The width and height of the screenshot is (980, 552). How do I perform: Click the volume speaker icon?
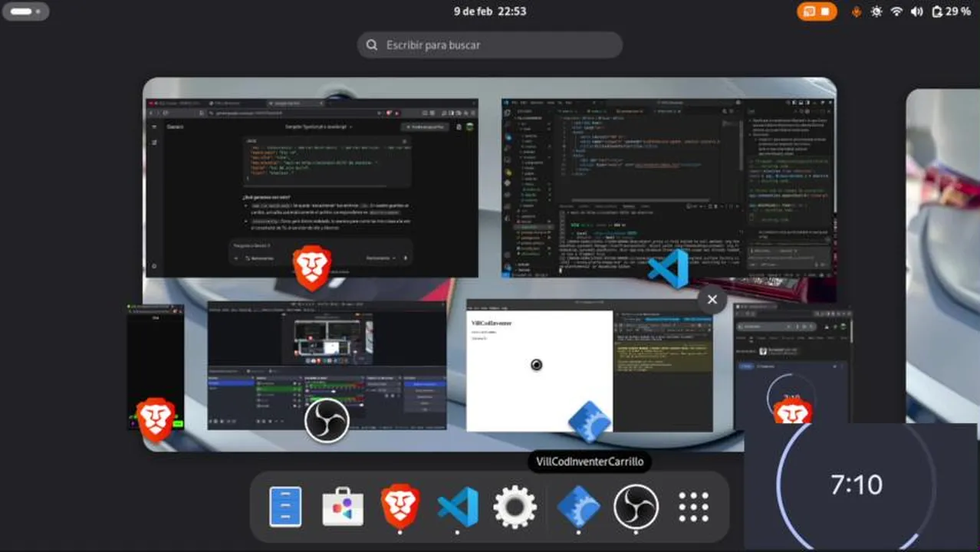click(x=916, y=11)
